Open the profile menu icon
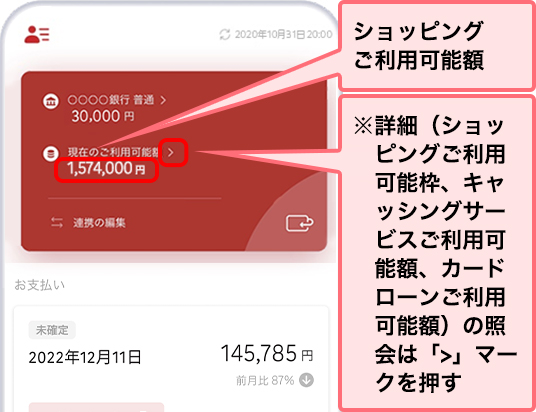The height and width of the screenshot is (412, 536). point(37,35)
